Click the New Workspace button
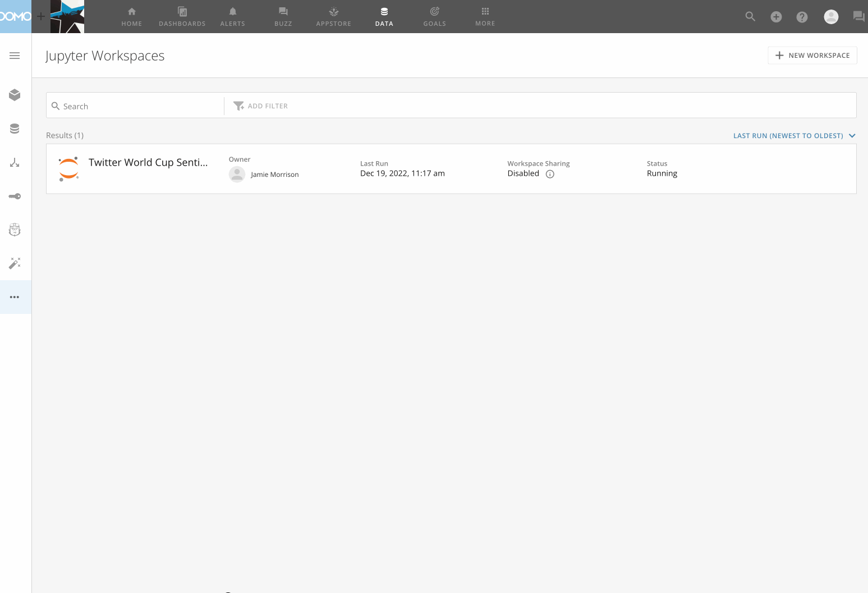Viewport: 868px width, 593px height. pyautogui.click(x=812, y=56)
